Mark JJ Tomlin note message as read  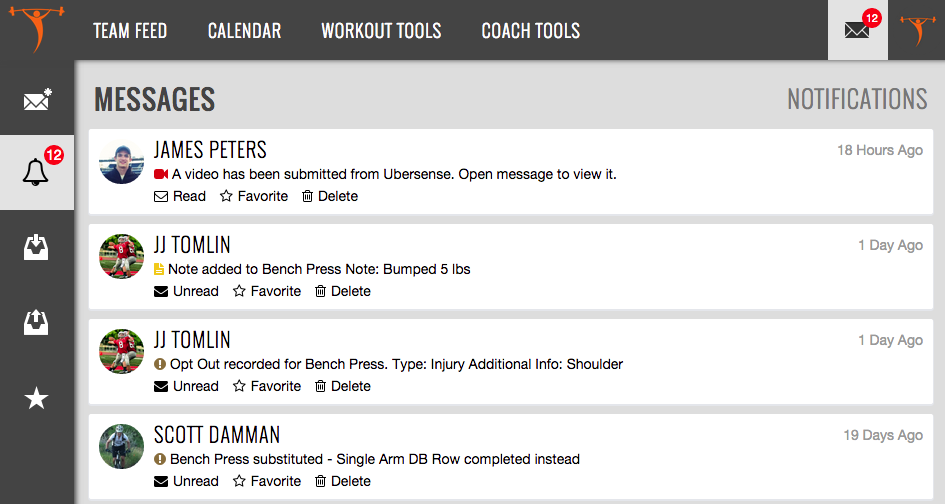[186, 291]
